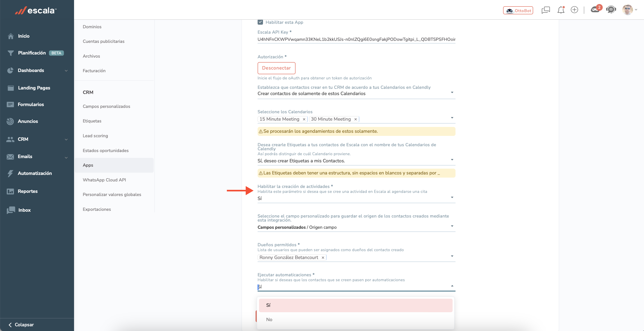Open Campos personalizados page

(x=106, y=106)
